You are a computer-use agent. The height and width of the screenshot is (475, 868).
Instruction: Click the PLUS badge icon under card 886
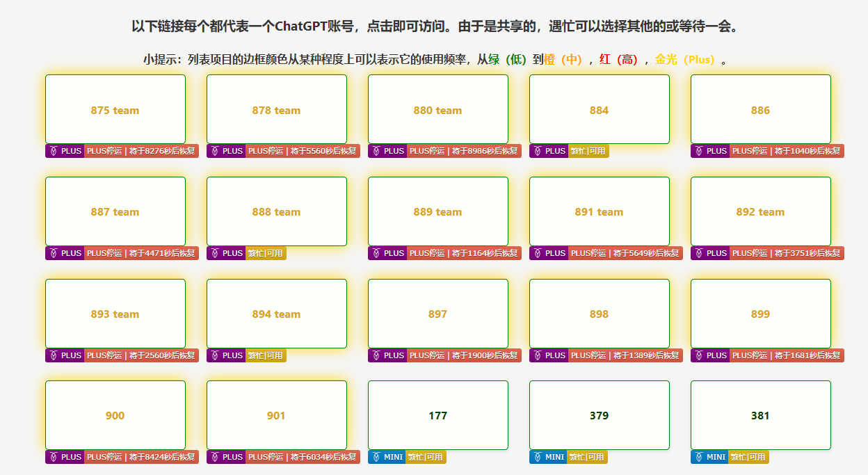pos(698,151)
